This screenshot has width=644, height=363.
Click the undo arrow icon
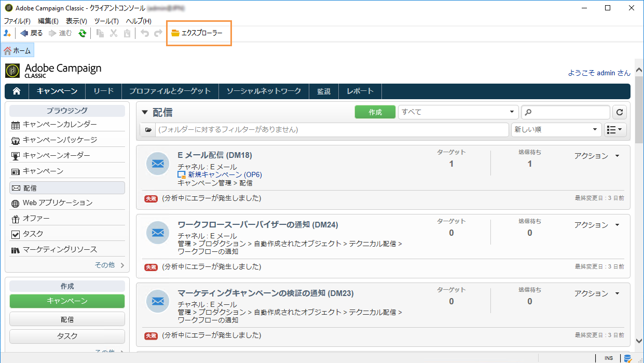point(145,33)
